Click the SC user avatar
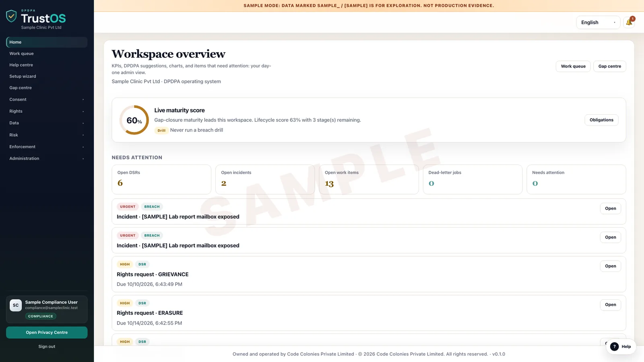Image resolution: width=644 pixels, height=362 pixels. pos(16,305)
